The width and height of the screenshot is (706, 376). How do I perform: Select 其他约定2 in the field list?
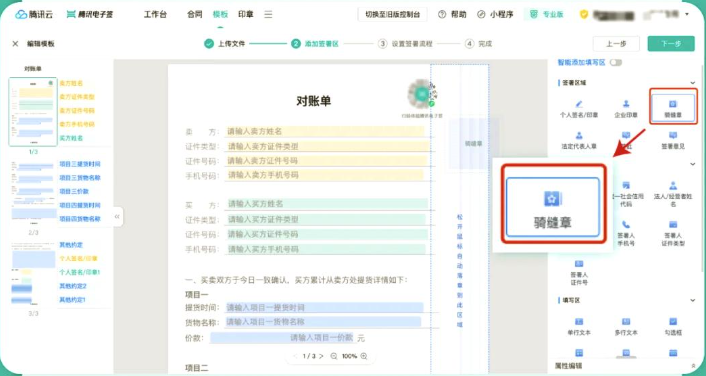[x=72, y=286]
